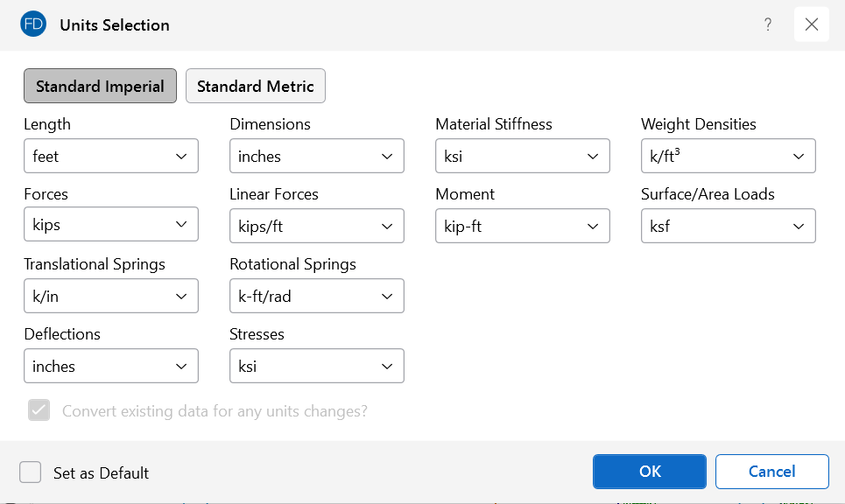Open the Weight Densities dropdown
Screen dimensions: 845x504
pyautogui.click(x=729, y=157)
